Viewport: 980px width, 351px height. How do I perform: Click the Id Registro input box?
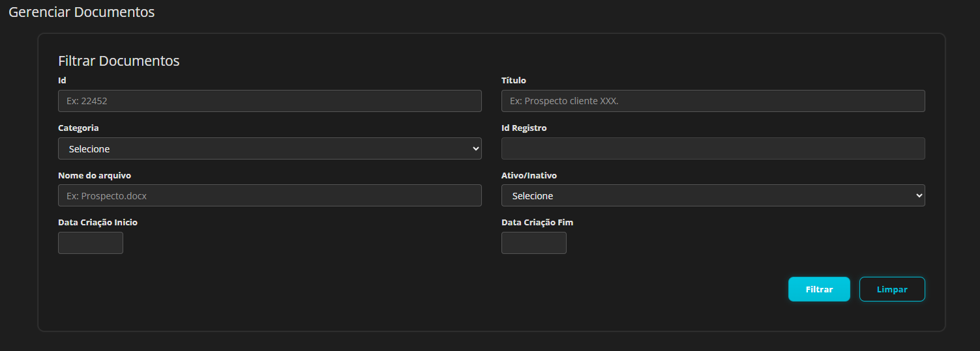pos(713,148)
